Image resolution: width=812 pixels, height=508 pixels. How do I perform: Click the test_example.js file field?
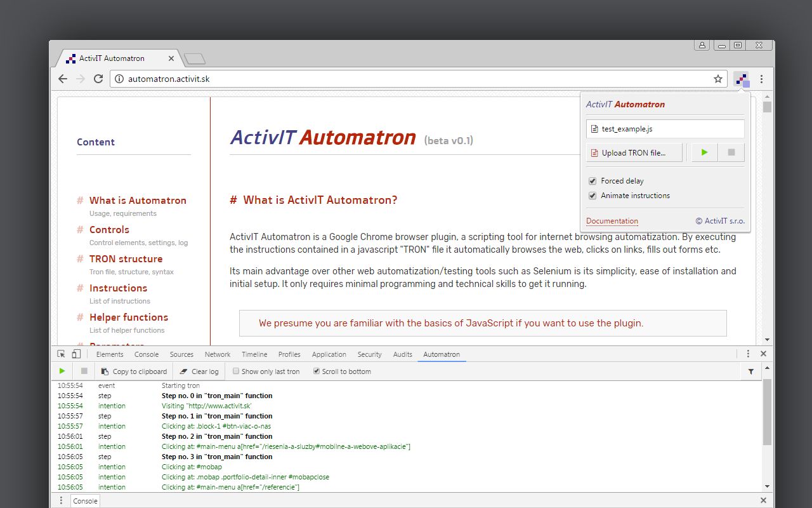(665, 128)
